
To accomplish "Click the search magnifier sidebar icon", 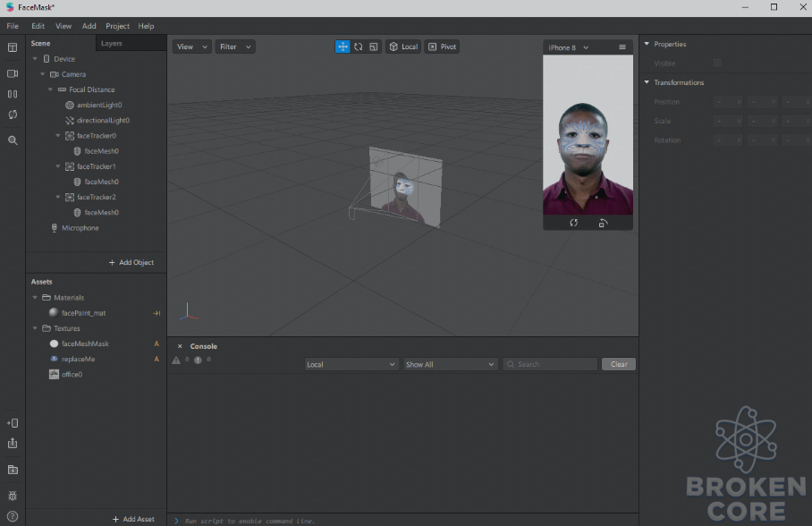I will click(x=13, y=140).
